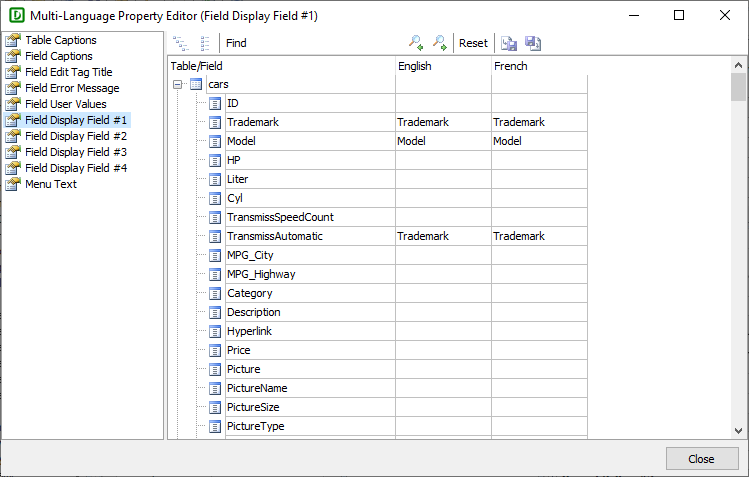Click the empty English cell for HP

click(443, 160)
